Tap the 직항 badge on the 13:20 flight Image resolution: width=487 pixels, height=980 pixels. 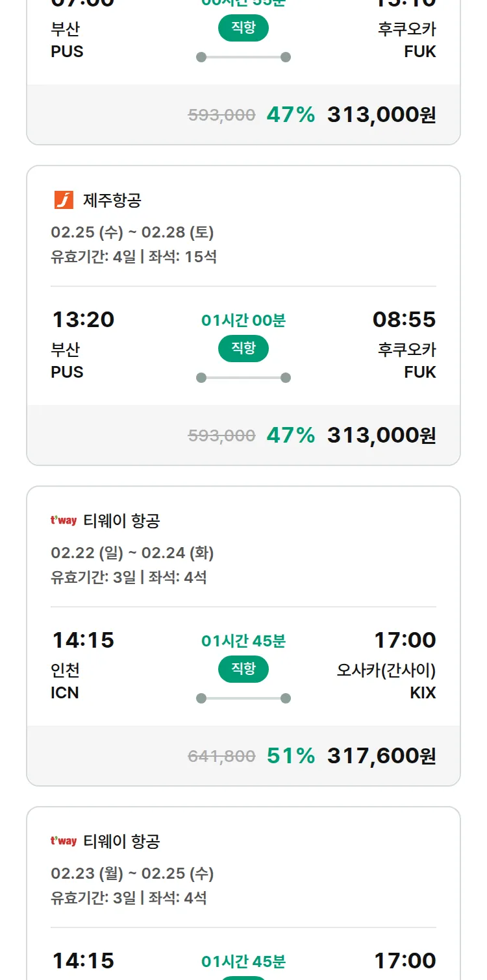click(243, 349)
